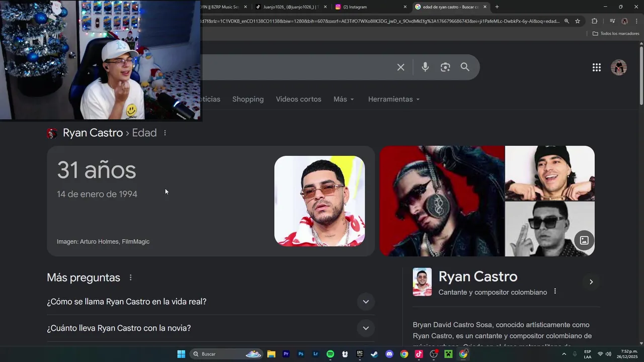This screenshot has width=644, height=362.
Task: Select the Videos cortos search tab
Action: click(x=298, y=99)
